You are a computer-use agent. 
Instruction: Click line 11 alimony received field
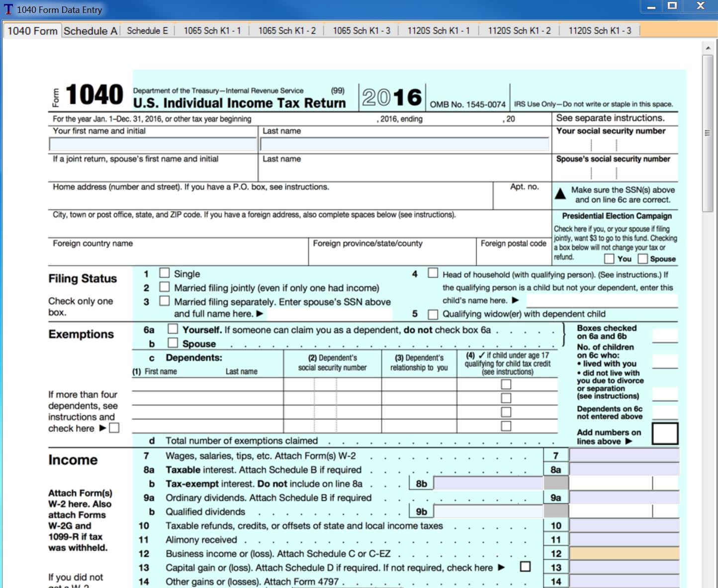(x=624, y=539)
